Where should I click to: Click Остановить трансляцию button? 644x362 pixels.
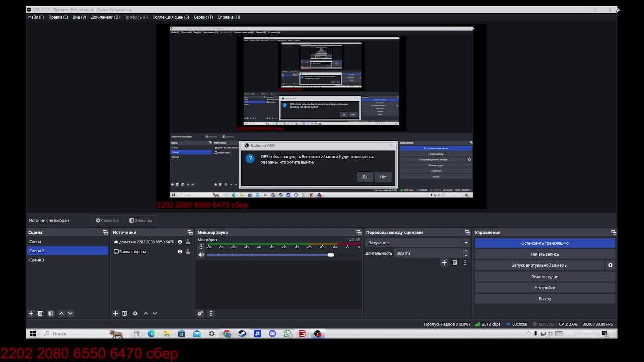pos(545,243)
